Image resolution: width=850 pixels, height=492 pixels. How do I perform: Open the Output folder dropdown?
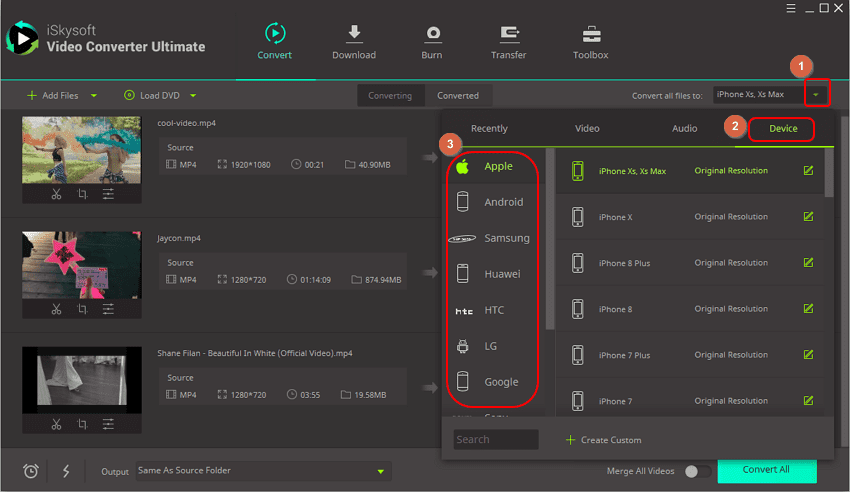click(x=380, y=471)
